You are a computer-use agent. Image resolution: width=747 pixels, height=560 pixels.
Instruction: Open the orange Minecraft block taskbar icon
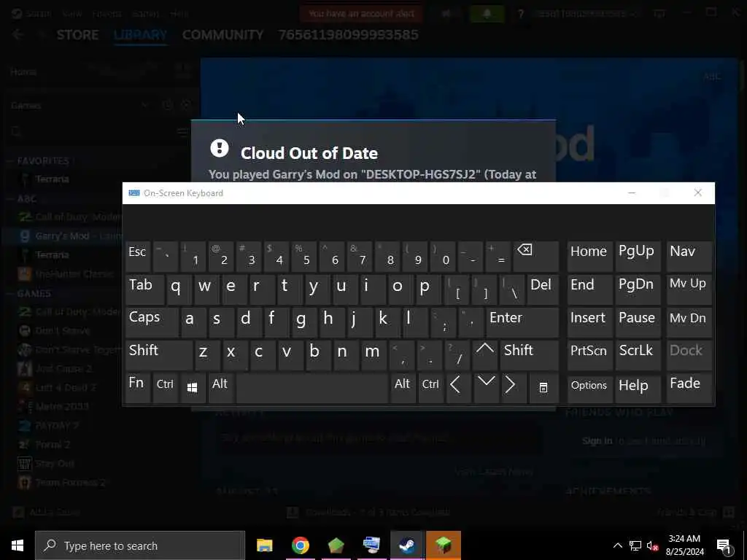[x=443, y=545]
